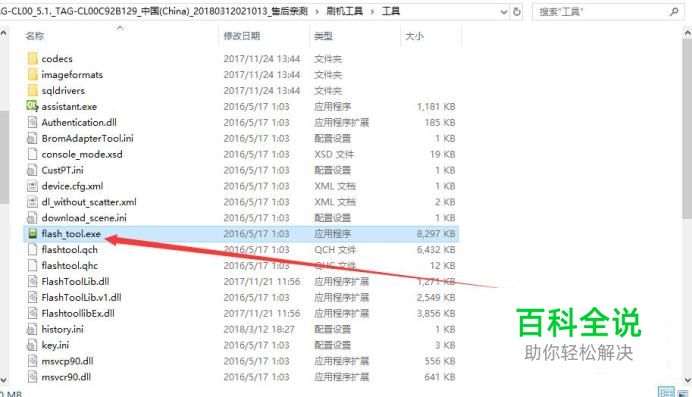Image resolution: width=692 pixels, height=397 pixels.
Task: Select the download_scene.ini file name
Action: point(84,218)
